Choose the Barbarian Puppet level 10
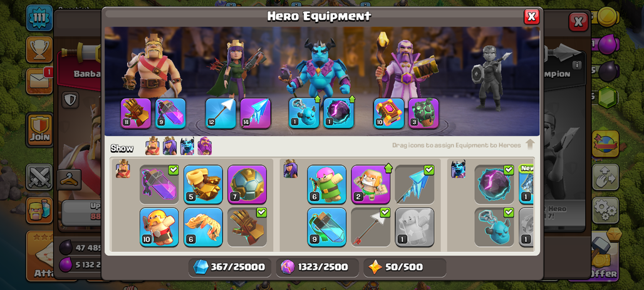This screenshot has width=644, height=290. (x=159, y=227)
